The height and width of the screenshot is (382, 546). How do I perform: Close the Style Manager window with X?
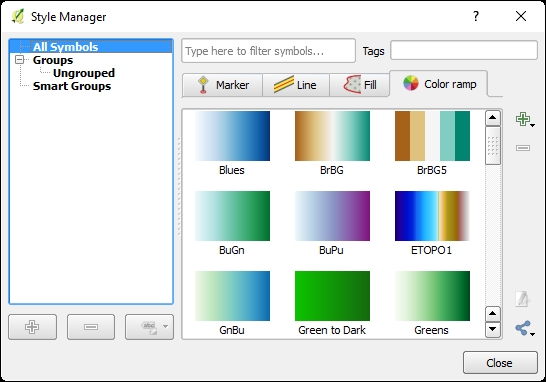point(521,16)
